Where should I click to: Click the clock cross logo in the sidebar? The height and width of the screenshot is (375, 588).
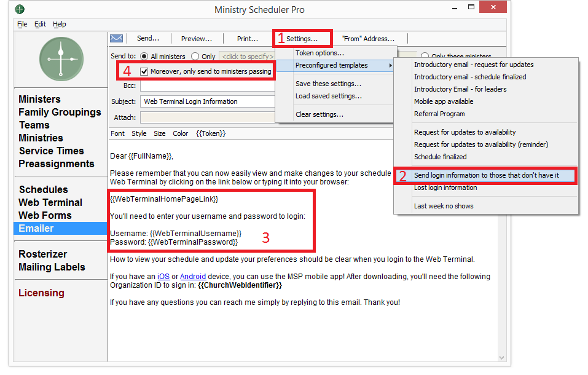[x=61, y=59]
